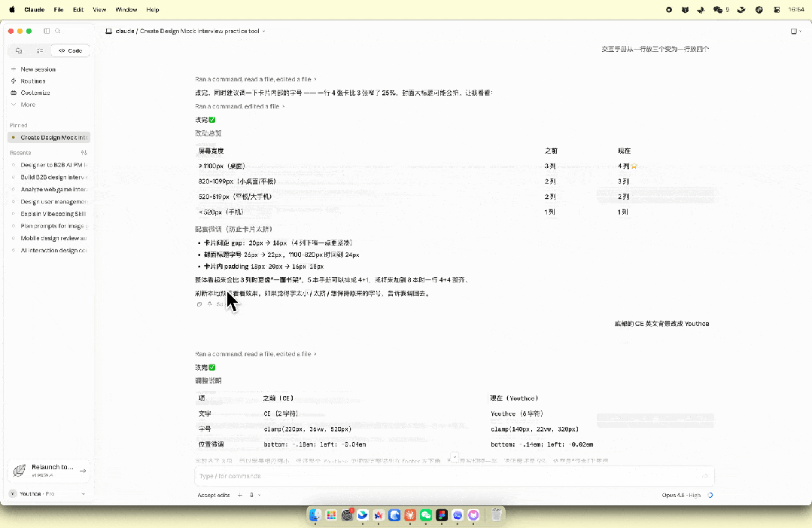
Task: Open recent session Design user management
Action: click(49, 202)
